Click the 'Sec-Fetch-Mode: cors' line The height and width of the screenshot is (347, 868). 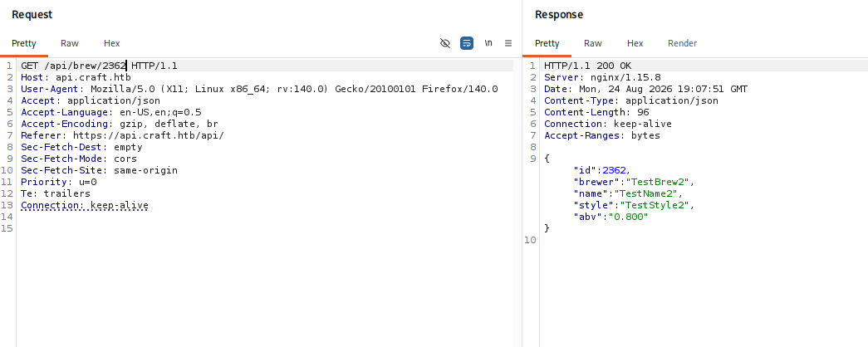point(79,159)
